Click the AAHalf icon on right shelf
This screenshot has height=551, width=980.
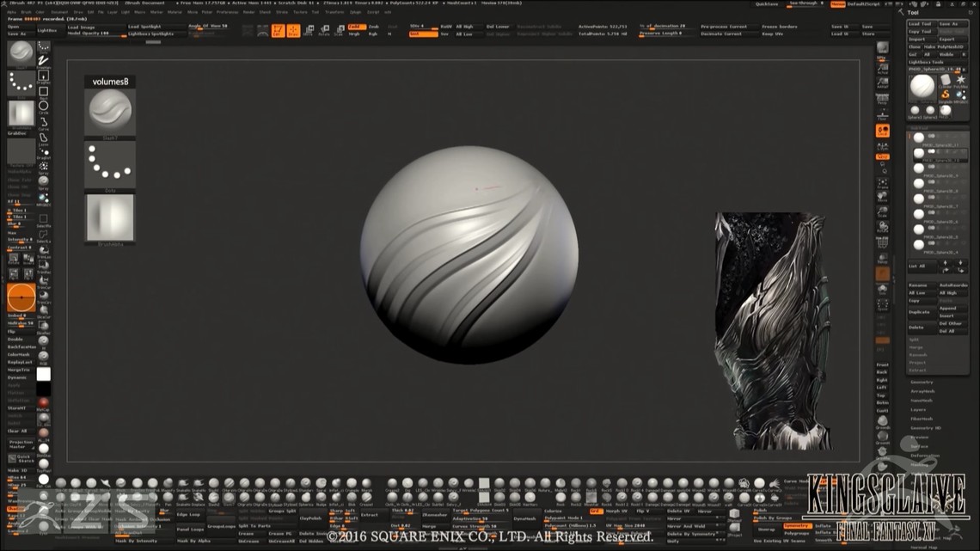tap(883, 83)
